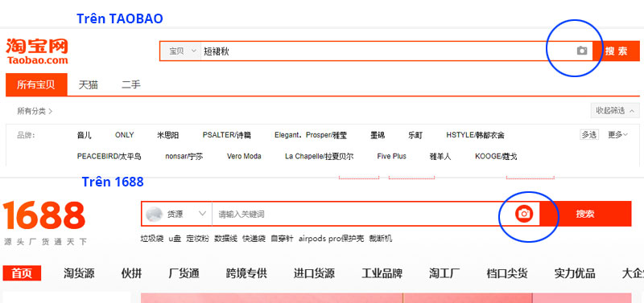Screen dimensions: 644x303
Task: Click hot keyword 数据线
Action: [x=225, y=238]
